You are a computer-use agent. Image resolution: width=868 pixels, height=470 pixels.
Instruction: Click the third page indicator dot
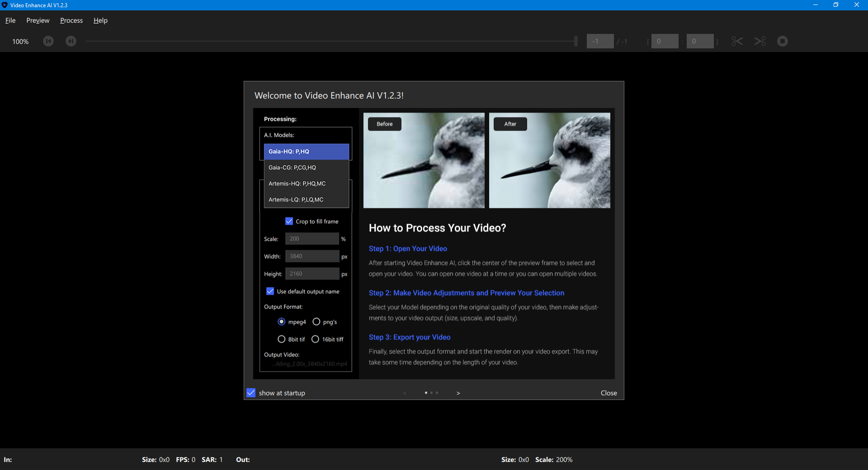point(437,393)
